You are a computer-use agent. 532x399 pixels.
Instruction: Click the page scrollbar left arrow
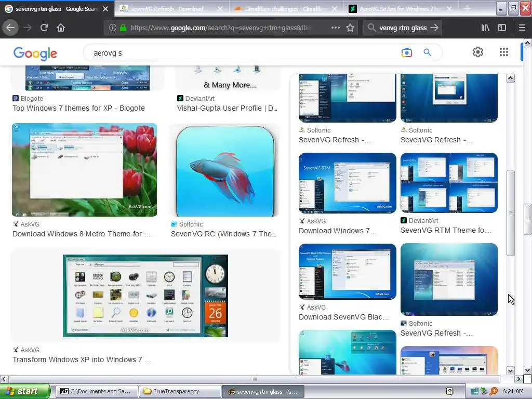(4, 379)
